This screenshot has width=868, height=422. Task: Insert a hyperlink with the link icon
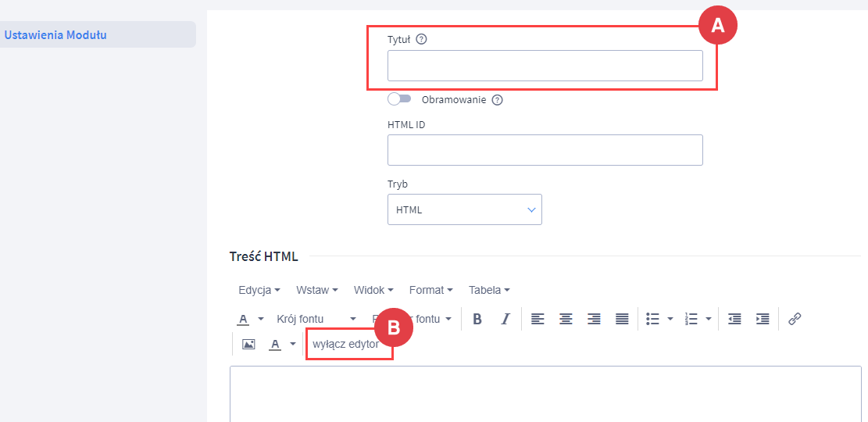(x=795, y=319)
